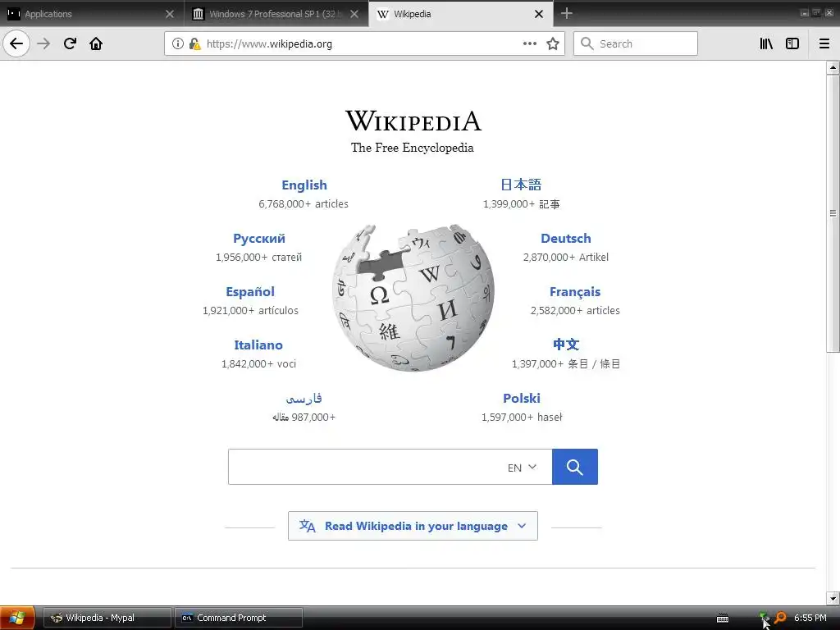840x630 pixels.
Task: Open the Polski Wikipedia link
Action: click(522, 398)
